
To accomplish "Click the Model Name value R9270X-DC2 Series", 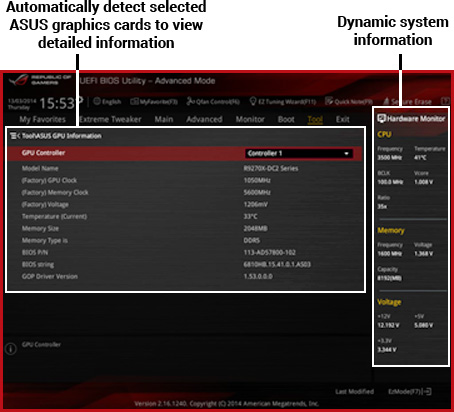I will (x=271, y=168).
